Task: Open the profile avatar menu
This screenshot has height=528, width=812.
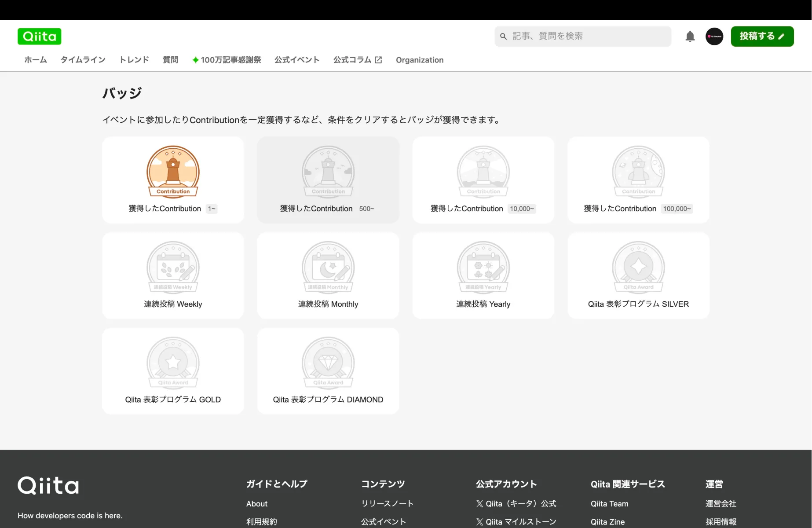Action: point(714,37)
